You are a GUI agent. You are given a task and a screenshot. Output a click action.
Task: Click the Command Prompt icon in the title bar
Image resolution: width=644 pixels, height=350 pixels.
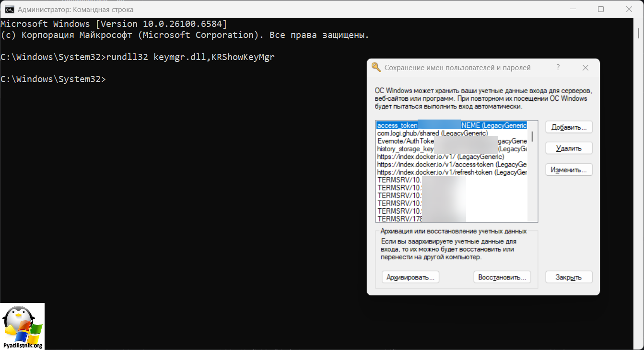(x=9, y=9)
